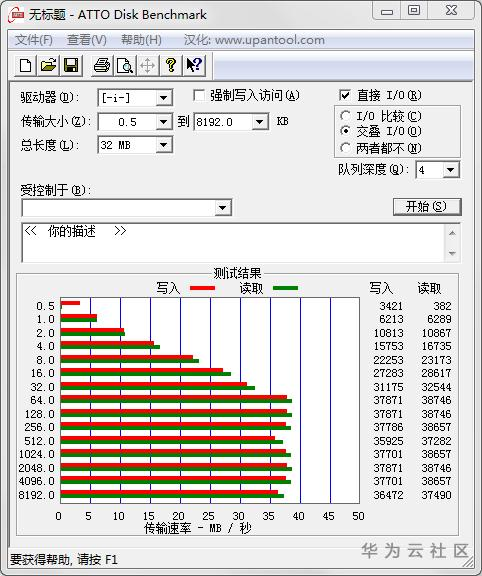Click the red 写入 legend swatch
The image size is (482, 576).
coord(202,288)
